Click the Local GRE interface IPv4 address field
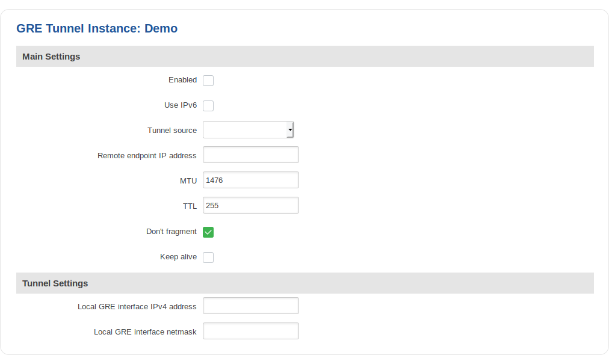609x364 pixels. tap(250, 306)
